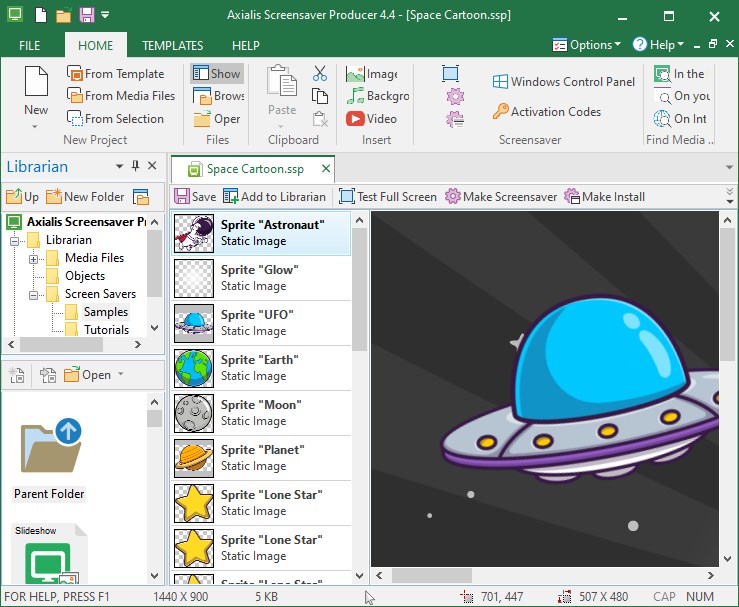
Task: Toggle the Show librarian button
Action: click(217, 74)
